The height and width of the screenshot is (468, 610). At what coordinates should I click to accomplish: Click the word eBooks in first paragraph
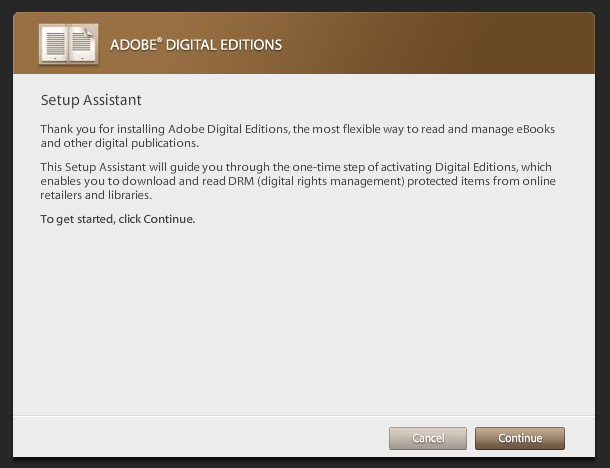(x=536, y=129)
